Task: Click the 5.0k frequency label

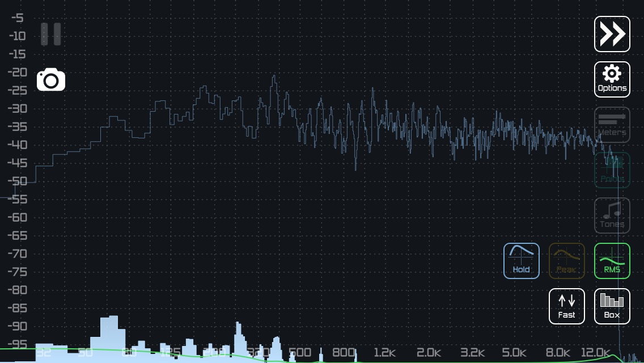Action: [x=514, y=353]
